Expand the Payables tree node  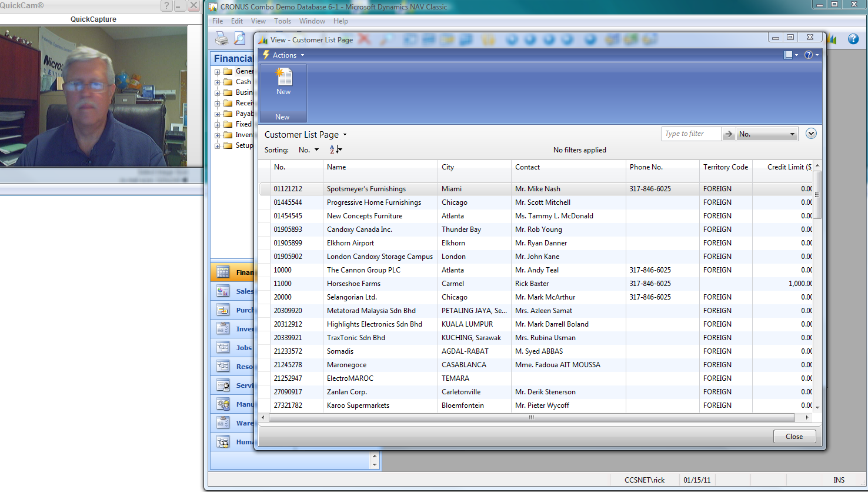click(217, 114)
